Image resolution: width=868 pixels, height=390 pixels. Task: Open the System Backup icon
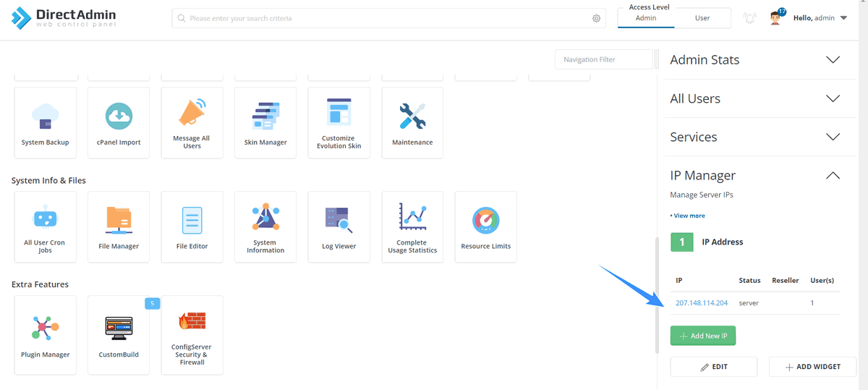46,122
